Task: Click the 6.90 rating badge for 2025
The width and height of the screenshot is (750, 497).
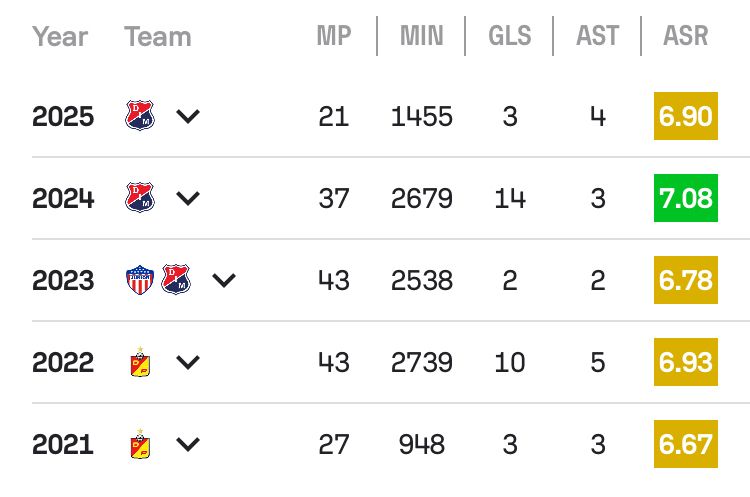Action: click(685, 116)
